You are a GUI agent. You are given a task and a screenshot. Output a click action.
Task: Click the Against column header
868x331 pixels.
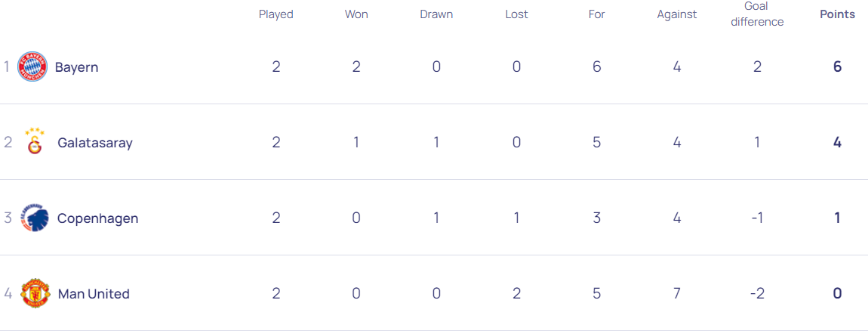click(x=677, y=14)
